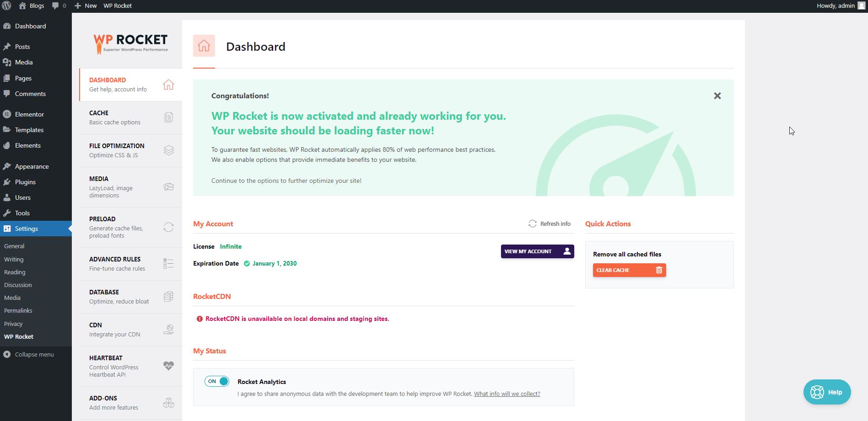Click the admin avatar image
Image resolution: width=868 pixels, height=421 pixels.
861,6
